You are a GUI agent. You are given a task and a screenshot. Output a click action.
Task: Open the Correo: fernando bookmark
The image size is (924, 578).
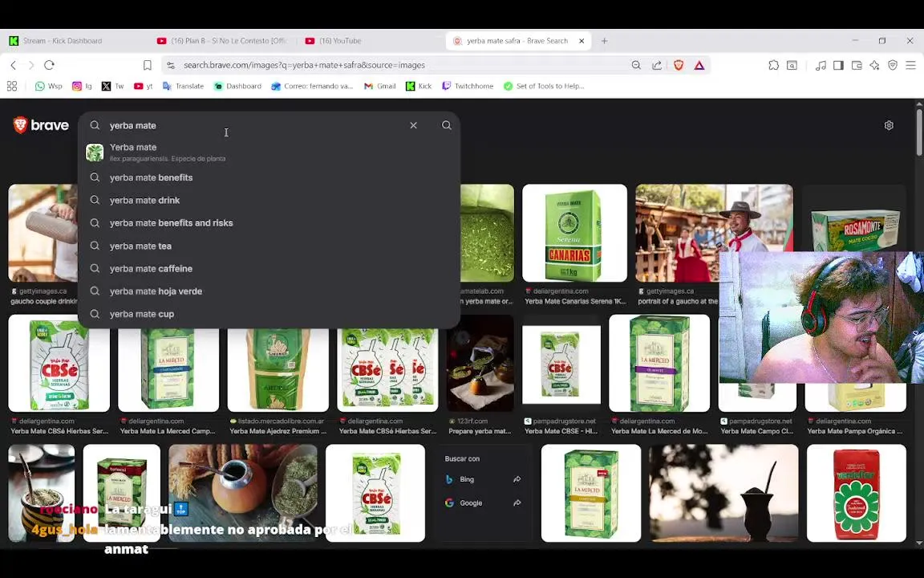(312, 86)
